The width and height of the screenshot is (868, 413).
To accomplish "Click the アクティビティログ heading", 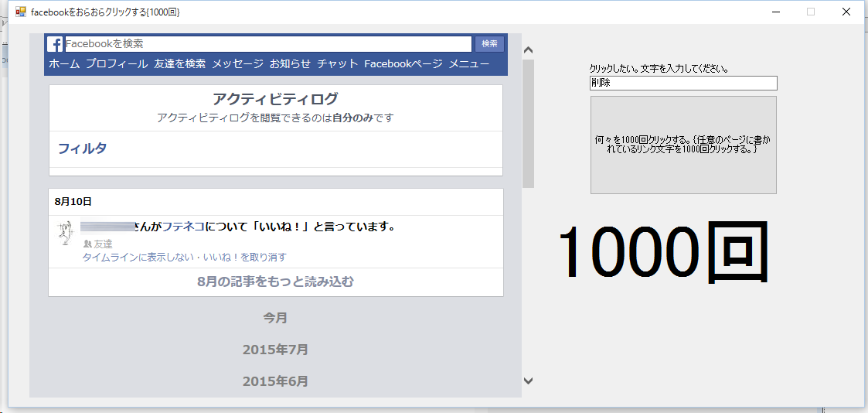I will [x=275, y=99].
